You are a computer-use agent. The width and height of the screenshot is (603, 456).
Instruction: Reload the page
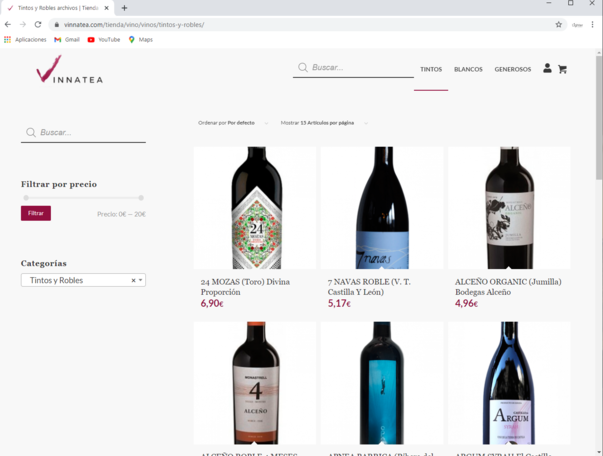click(x=38, y=25)
